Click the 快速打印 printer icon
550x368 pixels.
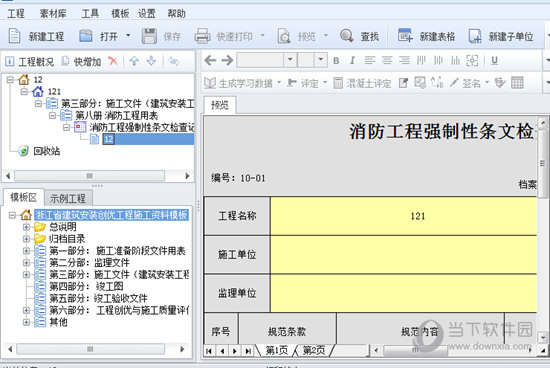pos(202,36)
